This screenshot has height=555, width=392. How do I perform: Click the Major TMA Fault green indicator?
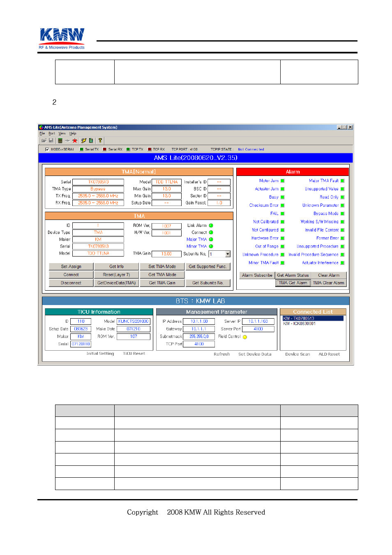point(342,181)
